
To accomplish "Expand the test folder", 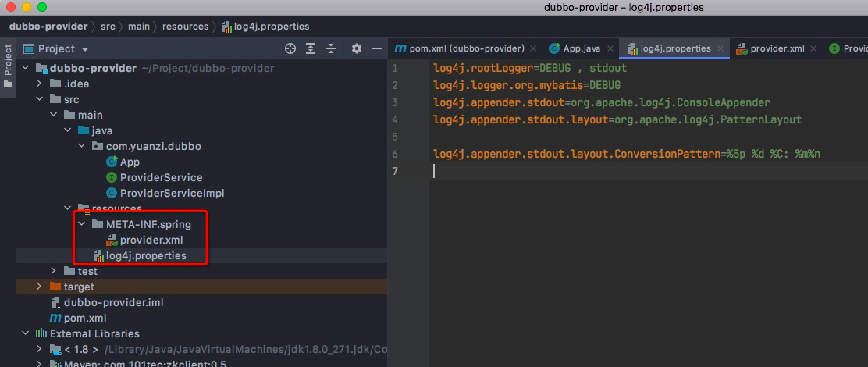I will point(53,271).
